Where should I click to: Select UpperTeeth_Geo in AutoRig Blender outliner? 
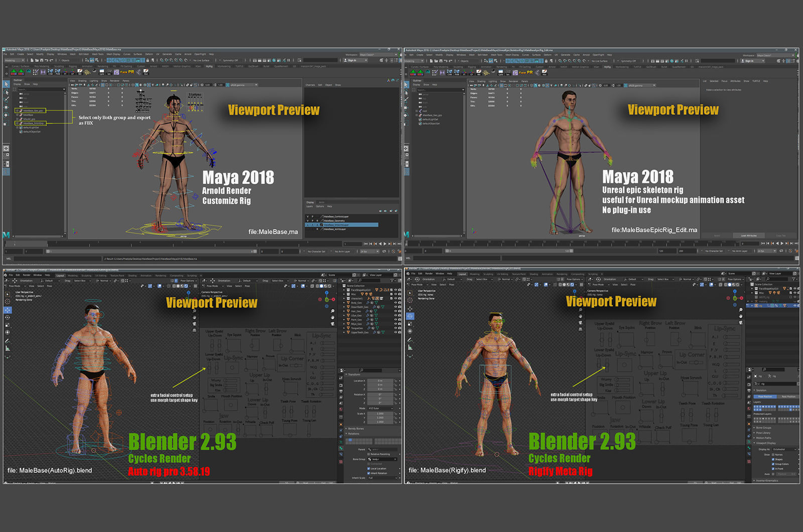[x=360, y=332]
